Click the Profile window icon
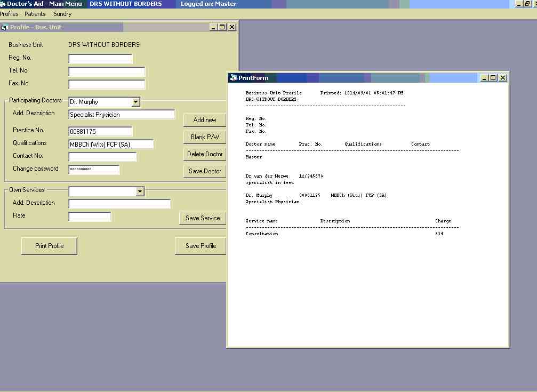Image resolution: width=537 pixels, height=392 pixels. [5, 27]
